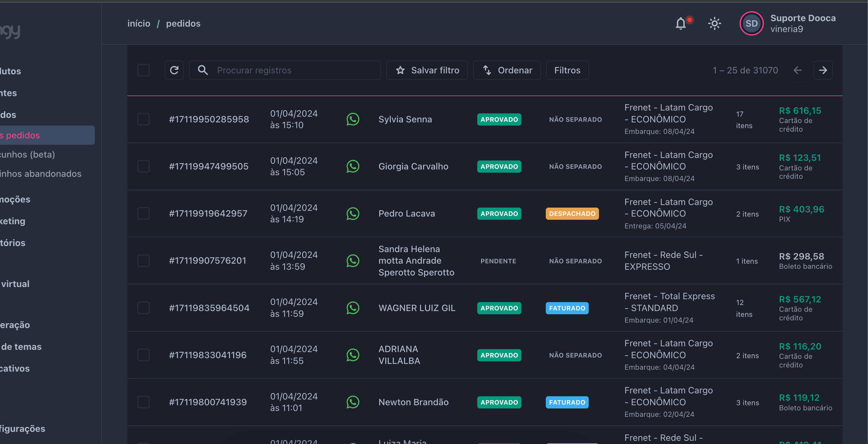
Task: Focus the Procurar registros search field
Action: tap(285, 70)
